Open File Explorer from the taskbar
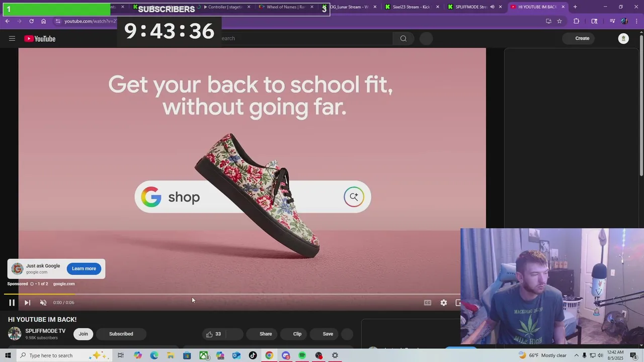The height and width of the screenshot is (362, 644). [171, 355]
